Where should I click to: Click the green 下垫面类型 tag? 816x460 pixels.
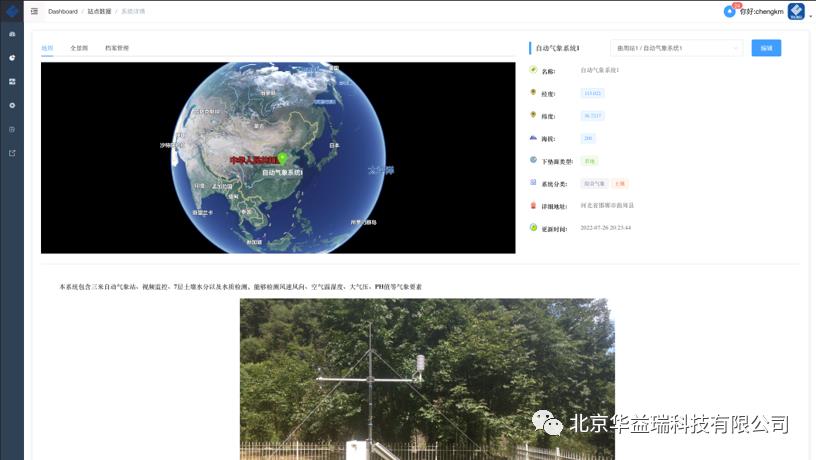point(589,160)
